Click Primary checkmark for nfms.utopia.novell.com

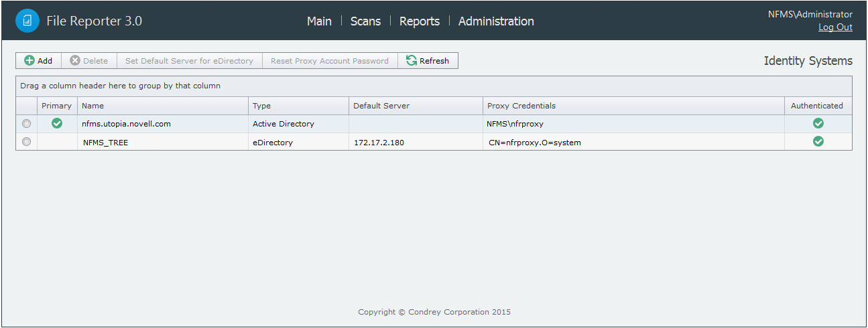point(57,123)
